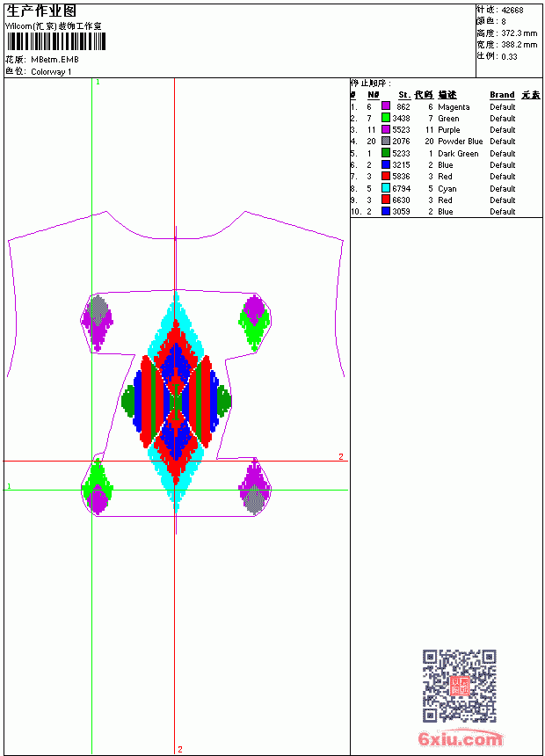Click the height value 372.3 mm
The image size is (545, 756).
[519, 33]
